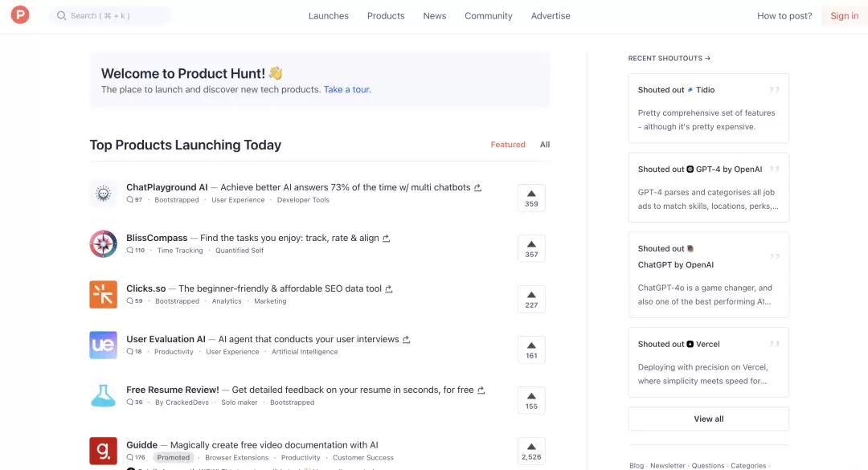This screenshot has height=470, width=868.
Task: Click the Product Hunt logo icon
Action: 20,14
